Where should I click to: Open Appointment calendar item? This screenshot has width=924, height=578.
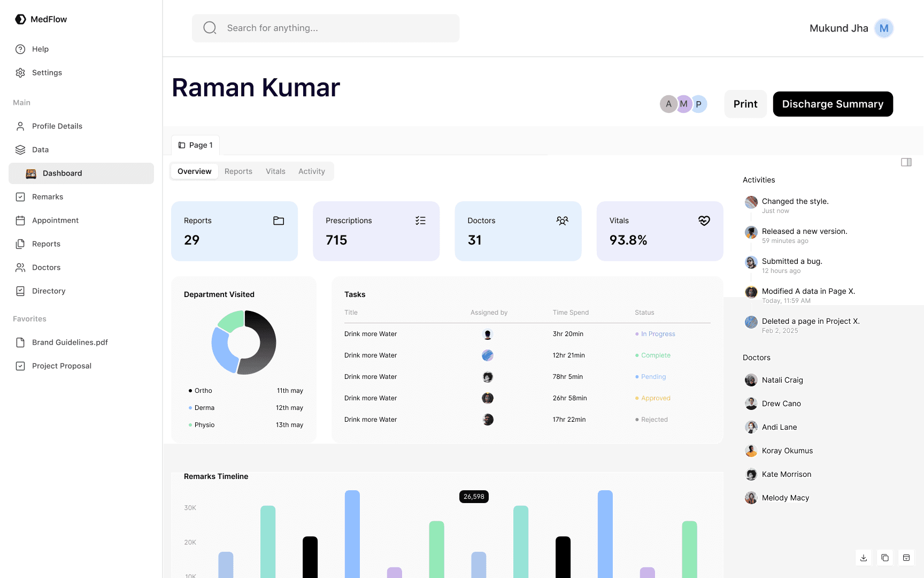click(81, 220)
